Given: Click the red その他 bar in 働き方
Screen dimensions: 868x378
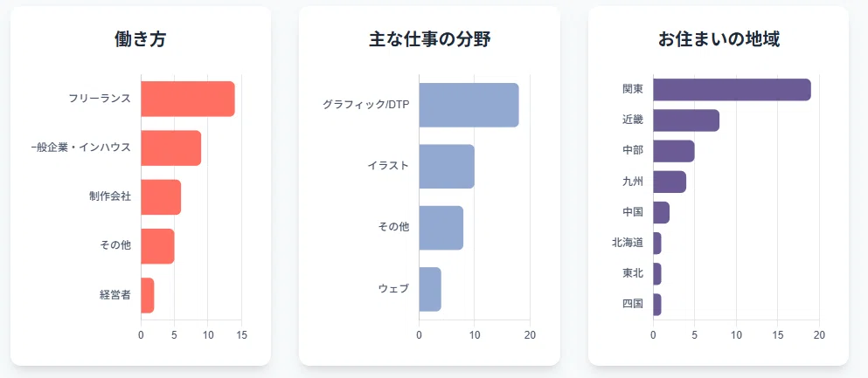Looking at the screenshot, I should click(157, 246).
